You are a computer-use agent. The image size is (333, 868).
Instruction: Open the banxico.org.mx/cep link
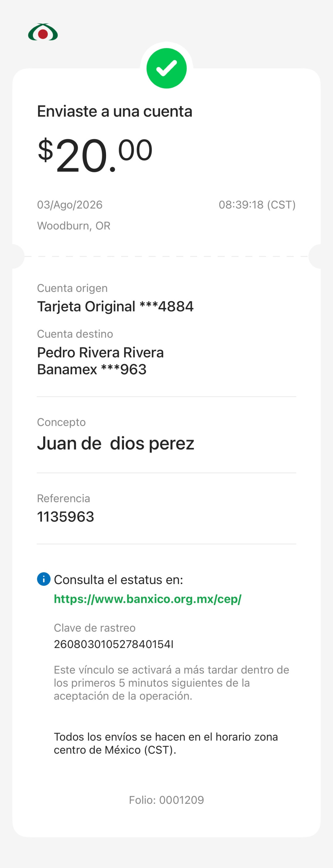click(147, 599)
